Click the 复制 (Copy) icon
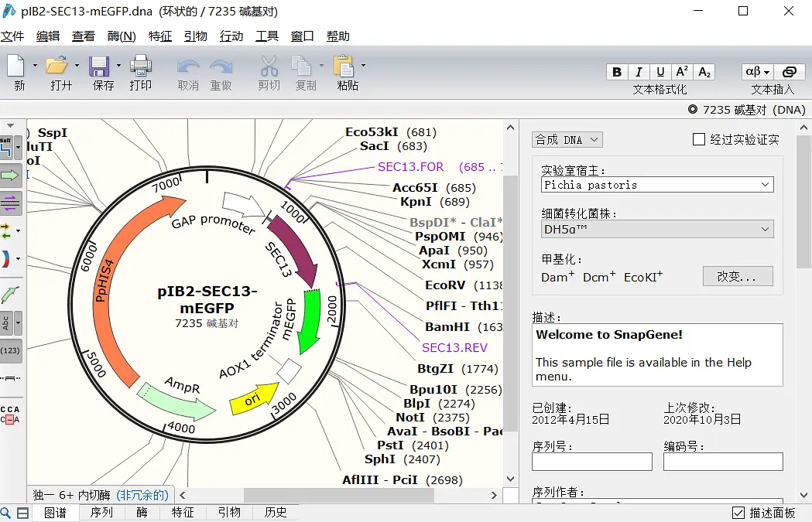Viewport: 812px width, 522px height. pyautogui.click(x=301, y=66)
